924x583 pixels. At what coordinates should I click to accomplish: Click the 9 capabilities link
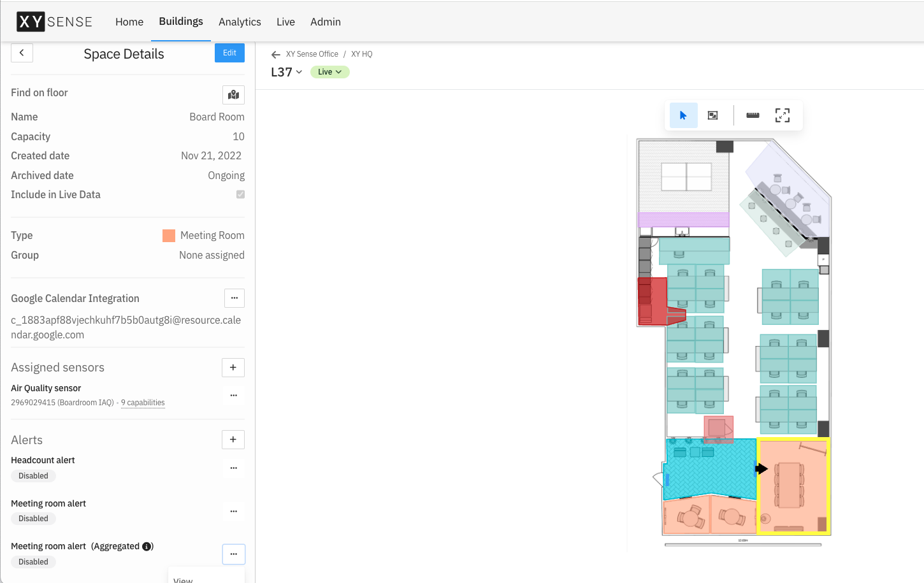(x=143, y=403)
